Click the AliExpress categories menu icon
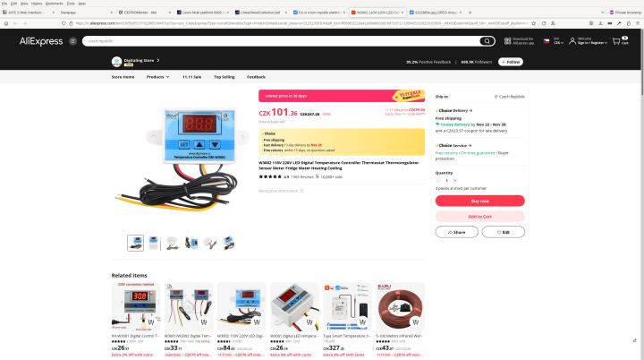Viewport: 644px width, 360px height. click(x=72, y=40)
